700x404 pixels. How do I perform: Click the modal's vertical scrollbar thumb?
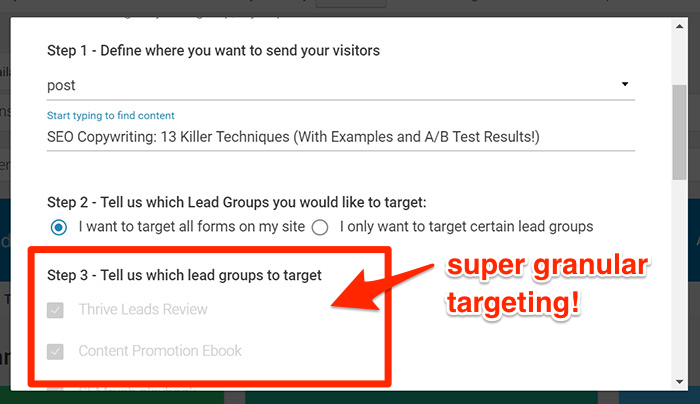tap(679, 128)
